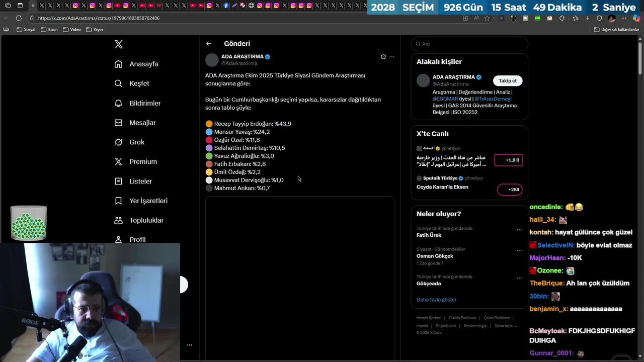Open the favorites list icon
The height and width of the screenshot is (362, 644).
(x=575, y=18)
